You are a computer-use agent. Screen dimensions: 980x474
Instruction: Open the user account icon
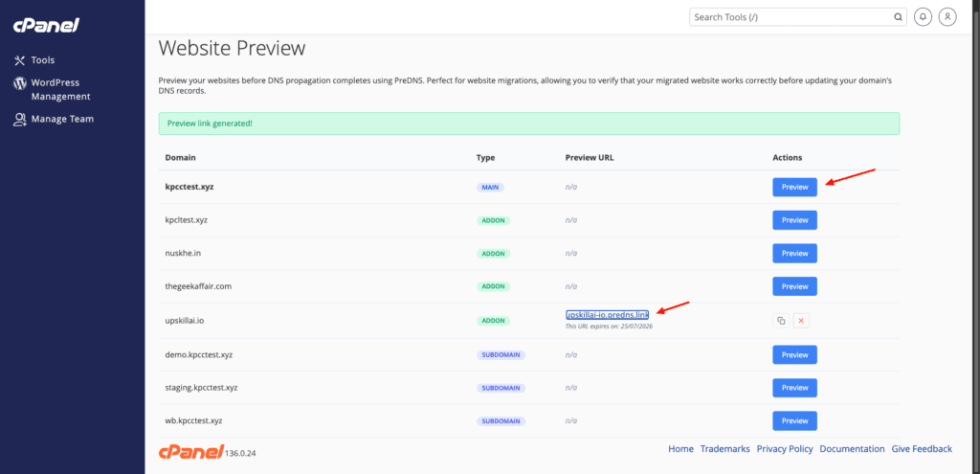point(947,17)
